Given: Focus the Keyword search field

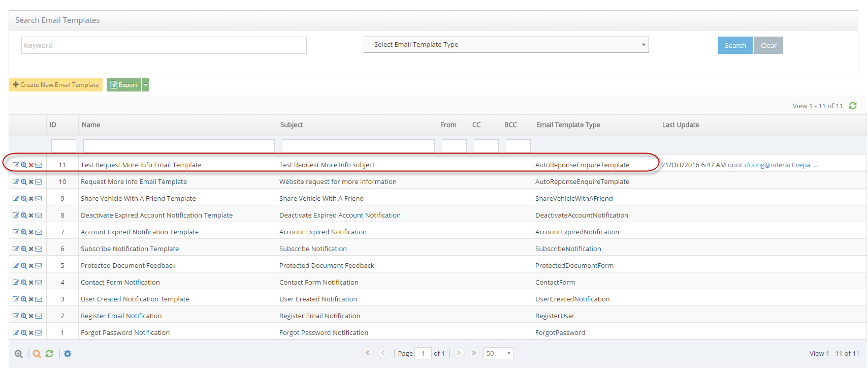Looking at the screenshot, I should point(164,45).
